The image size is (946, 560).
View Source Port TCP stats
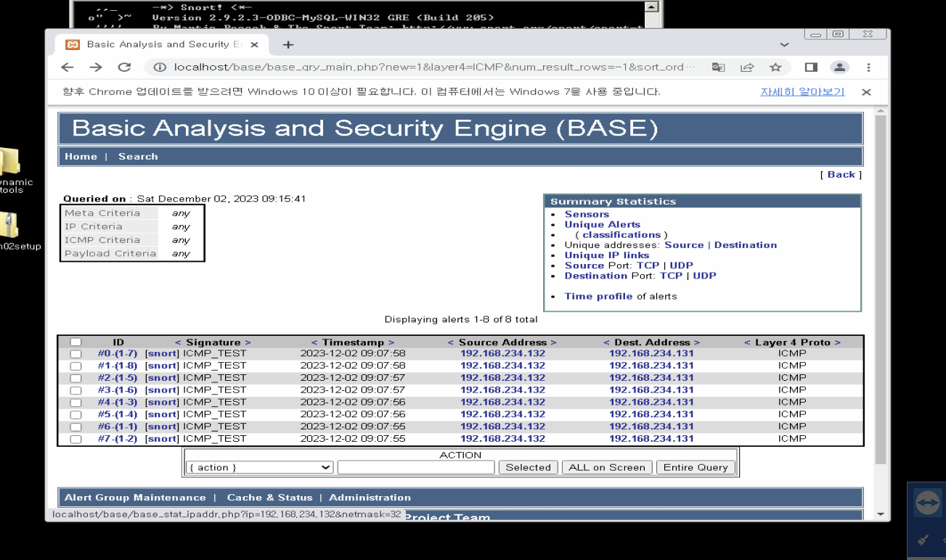coord(648,265)
